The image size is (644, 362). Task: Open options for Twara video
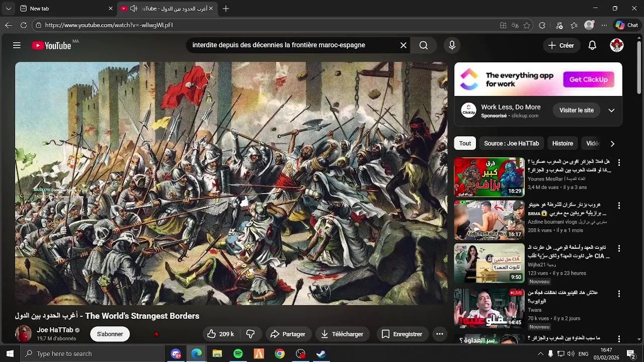tap(619, 293)
